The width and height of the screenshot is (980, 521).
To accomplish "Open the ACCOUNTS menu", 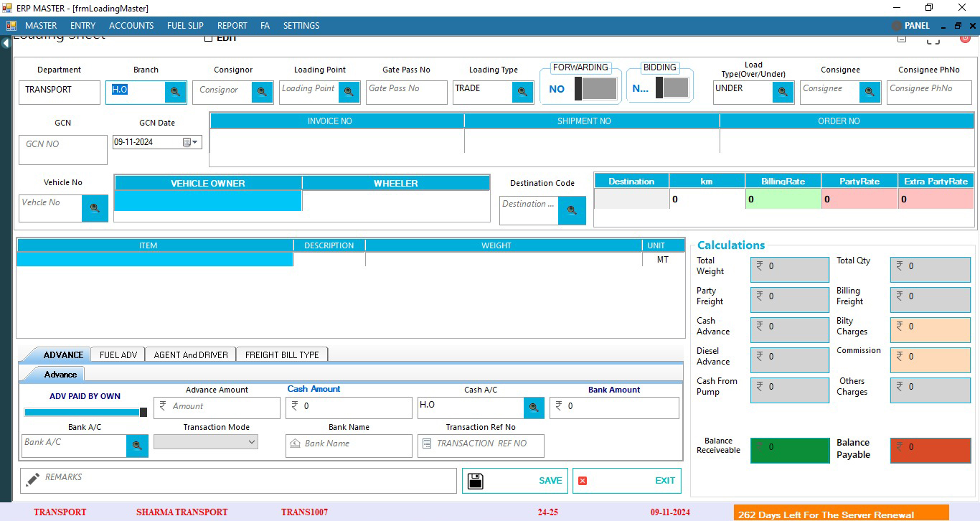I will [x=131, y=26].
